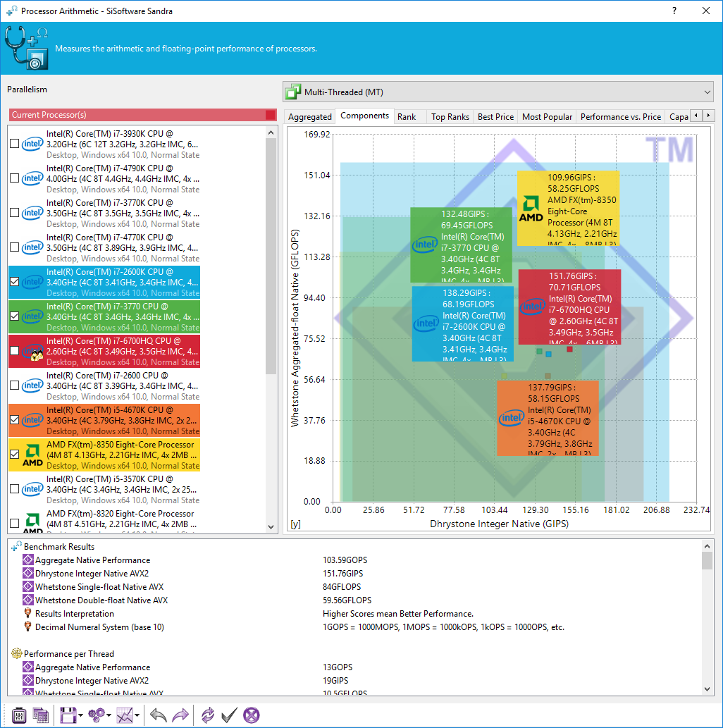Click the Current Processor(s) red header
Viewport: 723px width, 728px height.
142,115
